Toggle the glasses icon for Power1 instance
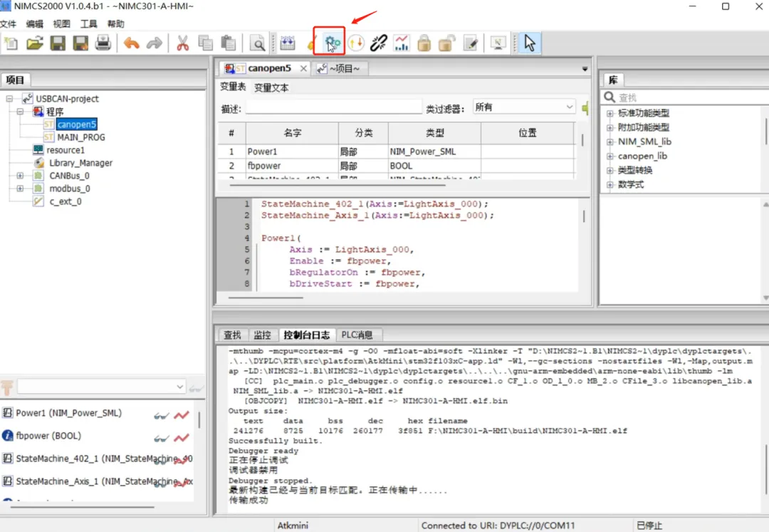The height and width of the screenshot is (532, 769). click(161, 416)
